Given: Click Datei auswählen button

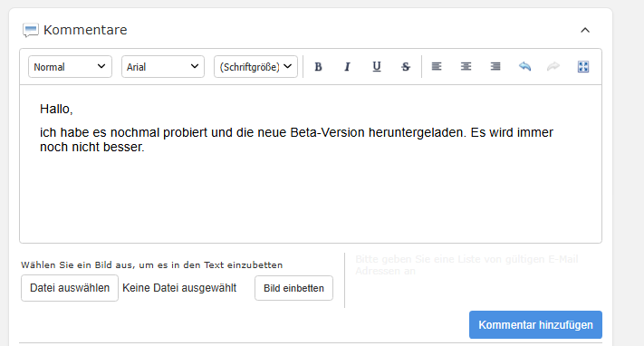Looking at the screenshot, I should coord(70,288).
